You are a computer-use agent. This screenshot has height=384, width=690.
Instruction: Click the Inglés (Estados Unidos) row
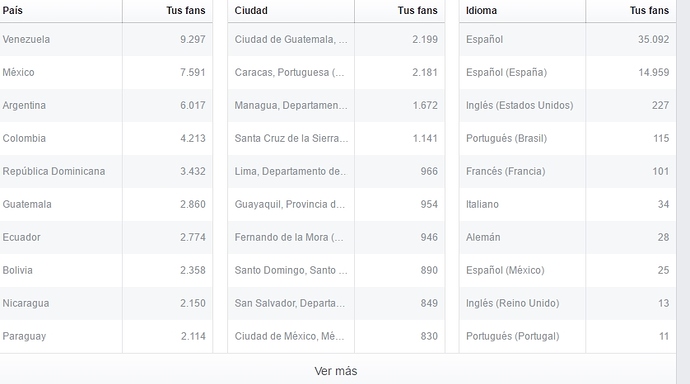point(568,105)
